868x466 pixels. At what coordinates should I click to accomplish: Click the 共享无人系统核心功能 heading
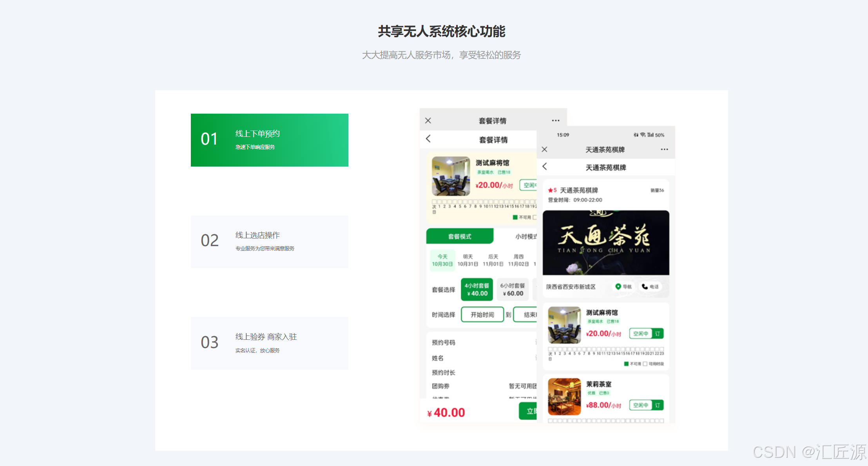(442, 32)
